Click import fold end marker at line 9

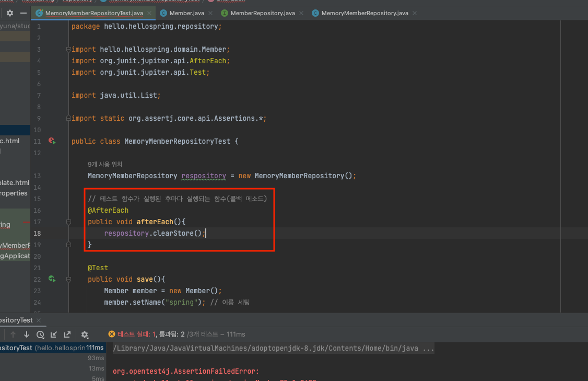point(68,118)
